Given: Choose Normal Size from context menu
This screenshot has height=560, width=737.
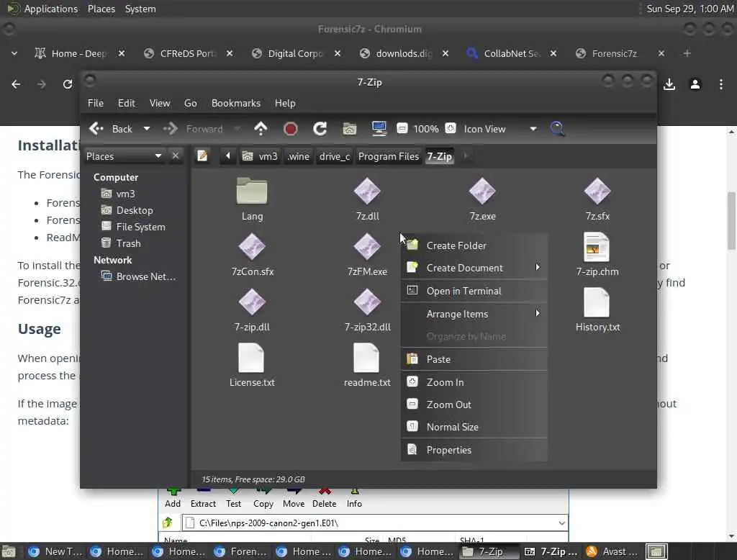Looking at the screenshot, I should click(474, 427).
